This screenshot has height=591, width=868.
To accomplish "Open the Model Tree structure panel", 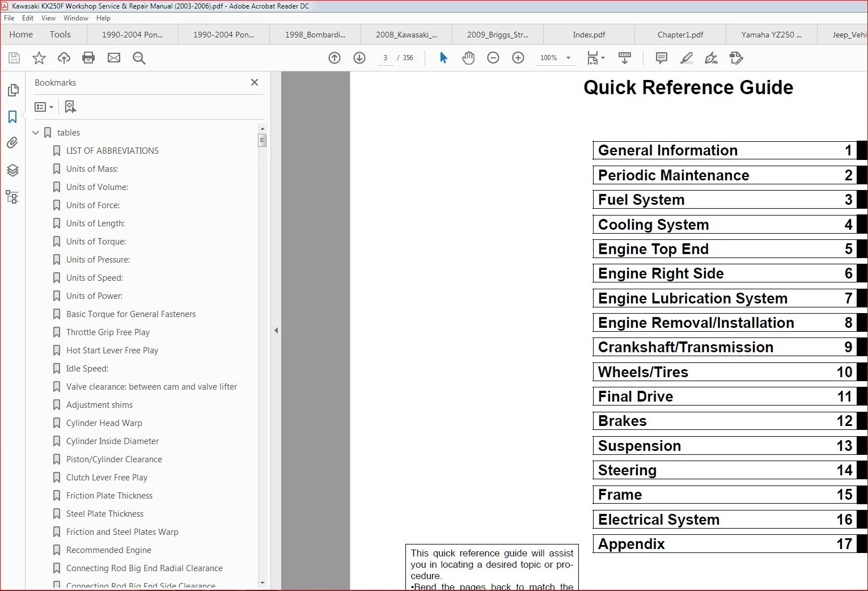I will coord(12,197).
